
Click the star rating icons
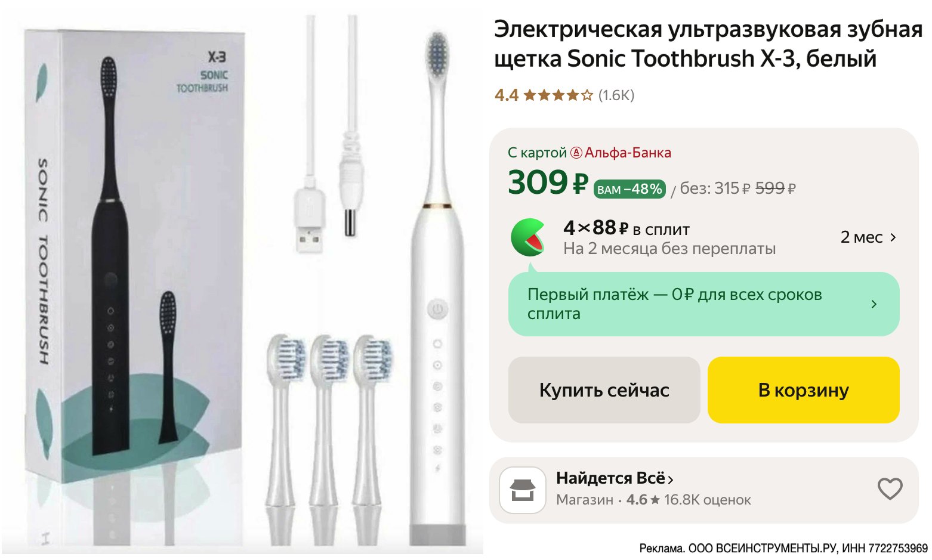tap(558, 95)
